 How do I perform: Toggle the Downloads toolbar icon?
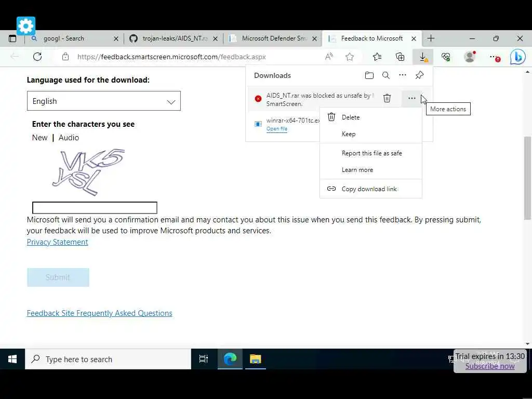pos(423,57)
